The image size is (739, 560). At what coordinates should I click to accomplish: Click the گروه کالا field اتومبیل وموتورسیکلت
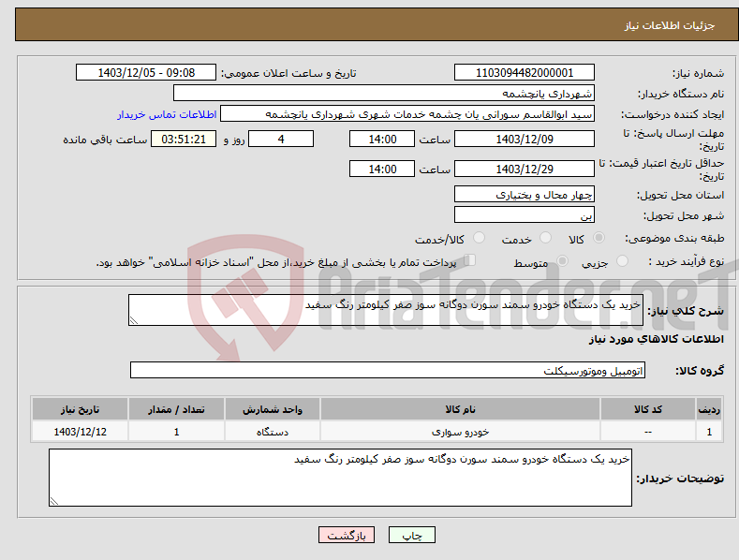pos(388,371)
